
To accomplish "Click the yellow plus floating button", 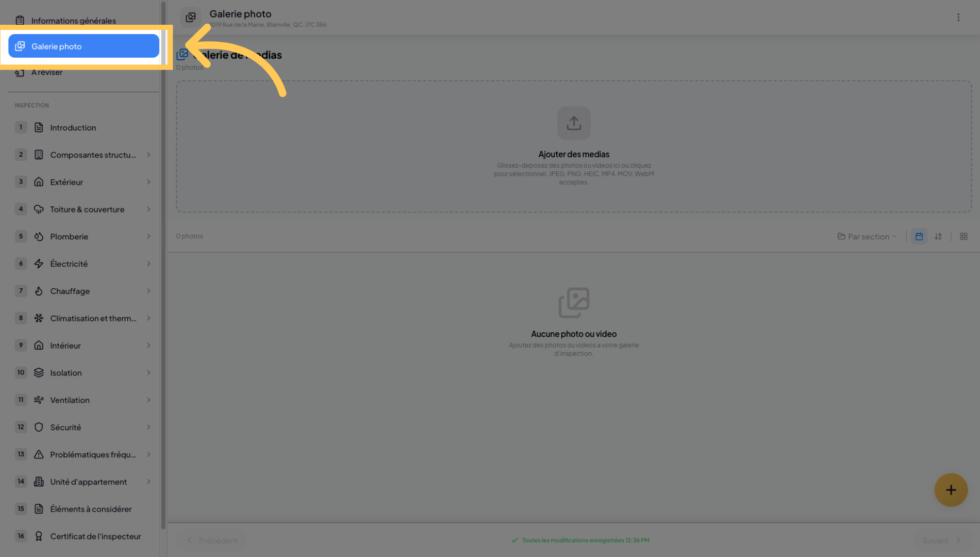I will 951,490.
